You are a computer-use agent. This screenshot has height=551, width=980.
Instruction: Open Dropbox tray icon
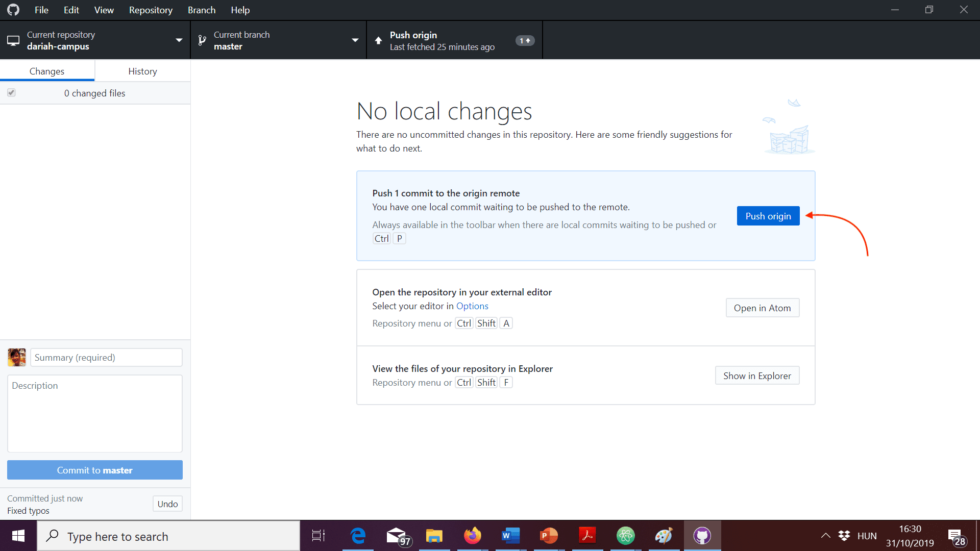pos(844,536)
